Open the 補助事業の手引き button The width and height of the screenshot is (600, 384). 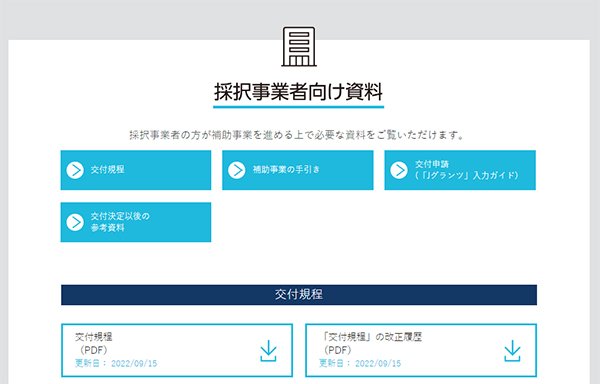(297, 170)
